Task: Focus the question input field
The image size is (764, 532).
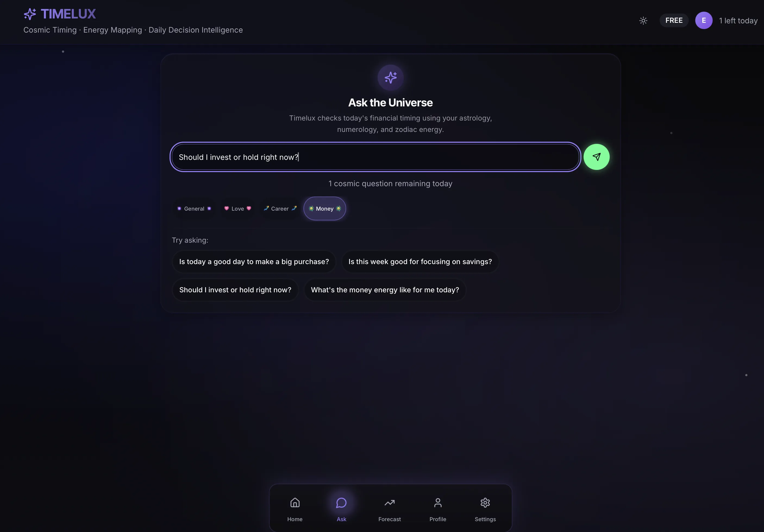Action: (x=375, y=157)
